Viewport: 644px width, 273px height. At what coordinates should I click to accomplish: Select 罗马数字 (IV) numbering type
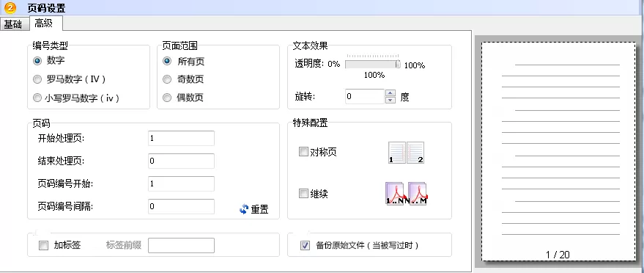tap(37, 79)
